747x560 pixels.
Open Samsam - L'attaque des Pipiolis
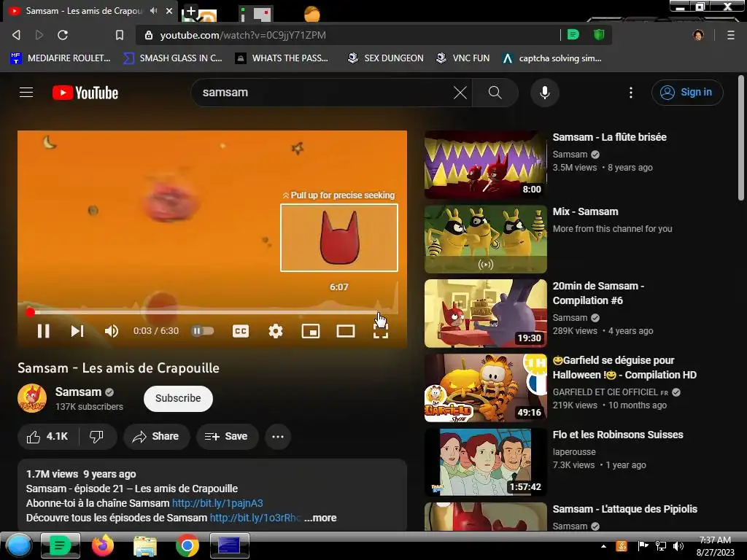[624, 509]
